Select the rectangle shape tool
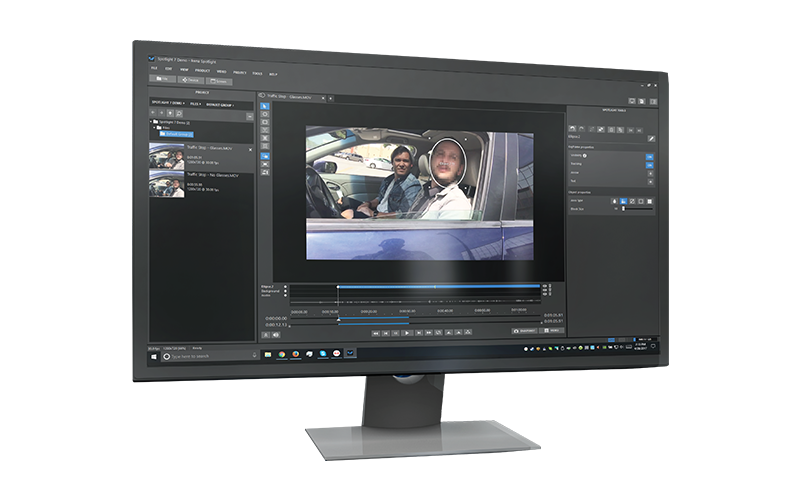Screen dimensions: 800x500 (x=265, y=122)
